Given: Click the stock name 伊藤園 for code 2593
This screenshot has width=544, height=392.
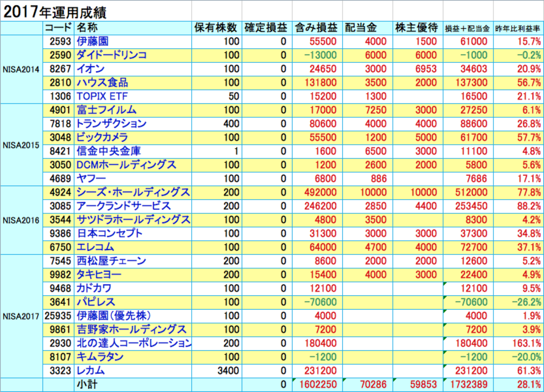Looking at the screenshot, I should coord(92,41).
